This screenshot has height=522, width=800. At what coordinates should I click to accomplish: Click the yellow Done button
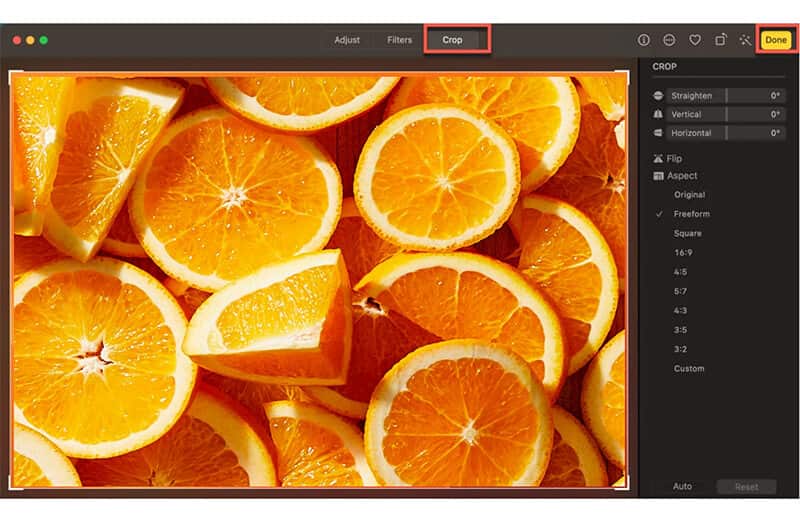pos(776,40)
